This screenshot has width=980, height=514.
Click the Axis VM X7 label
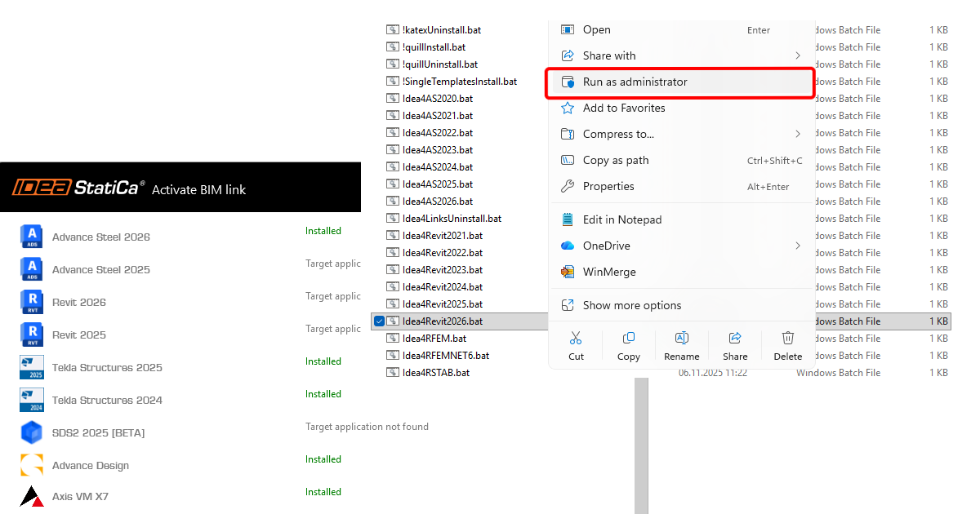click(80, 497)
